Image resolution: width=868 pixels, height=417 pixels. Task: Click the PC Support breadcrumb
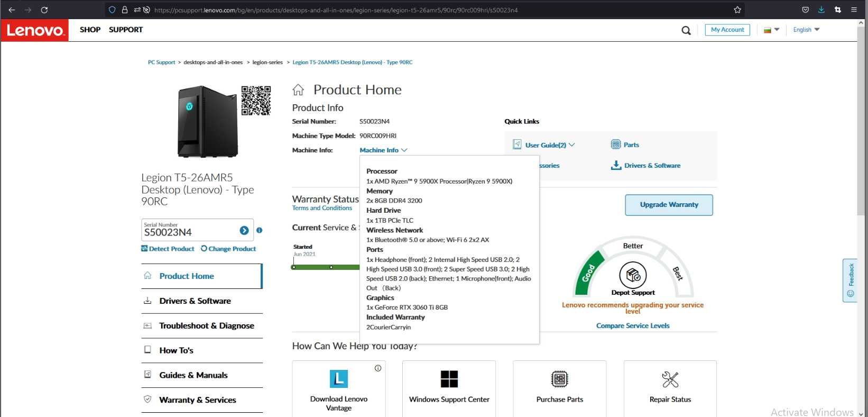[x=161, y=62]
